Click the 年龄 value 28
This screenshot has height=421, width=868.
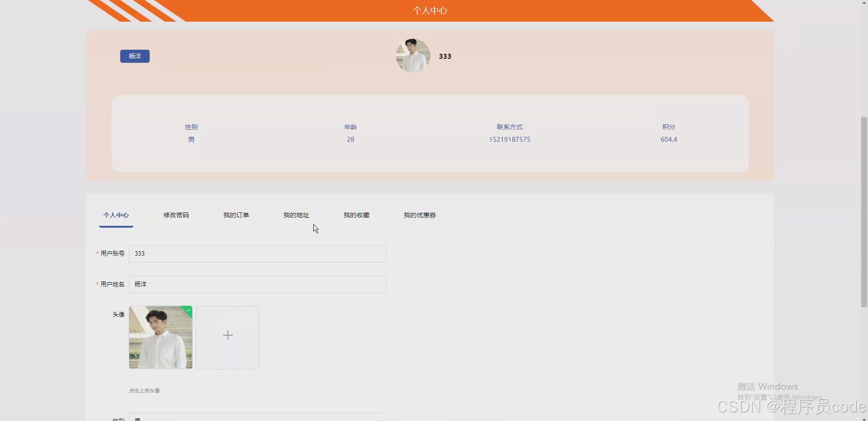pos(350,140)
